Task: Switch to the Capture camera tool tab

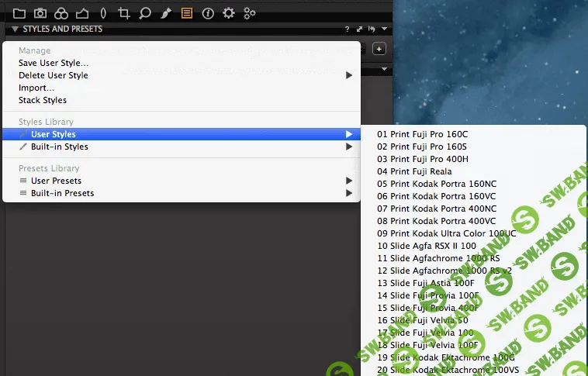Action: (x=40, y=12)
